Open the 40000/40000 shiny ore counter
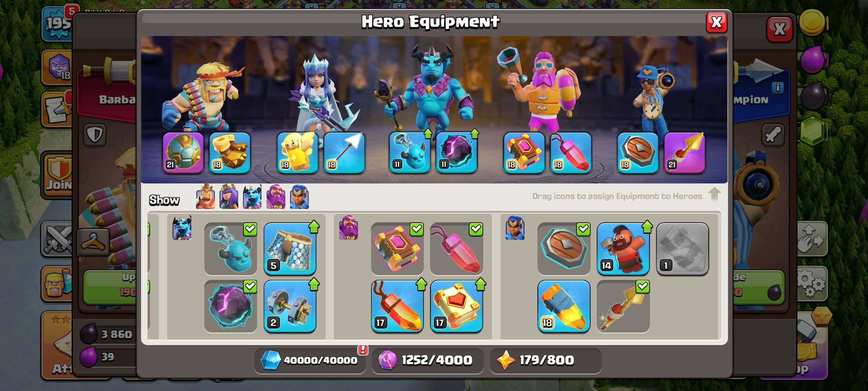Screen dimensions: 868x391 (x=310, y=360)
